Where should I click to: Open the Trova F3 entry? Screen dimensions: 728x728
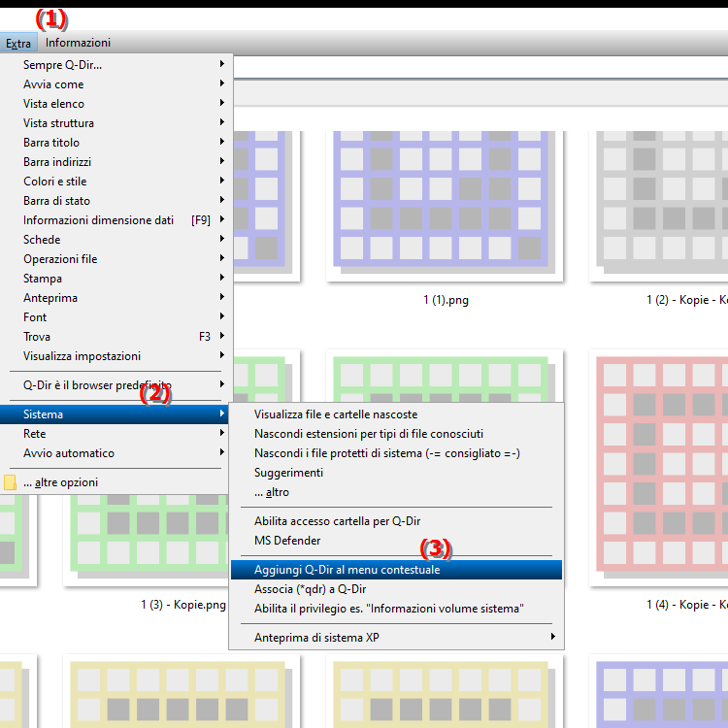click(x=116, y=337)
